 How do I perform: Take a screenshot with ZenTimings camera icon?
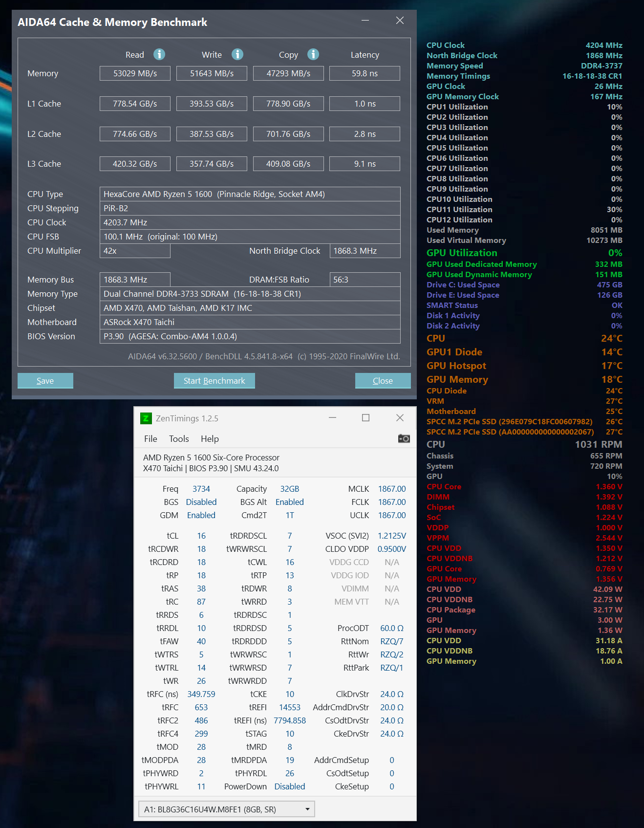click(x=404, y=438)
